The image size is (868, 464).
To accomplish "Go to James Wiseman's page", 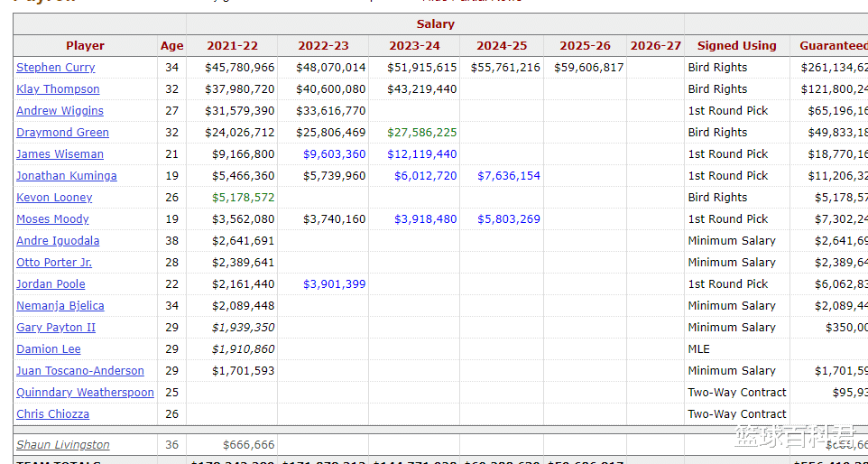I will 60,154.
